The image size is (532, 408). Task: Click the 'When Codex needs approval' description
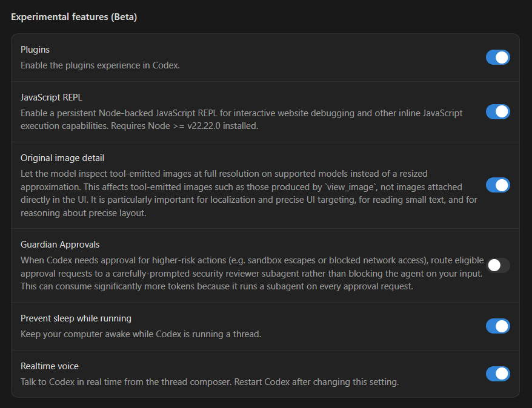(251, 260)
